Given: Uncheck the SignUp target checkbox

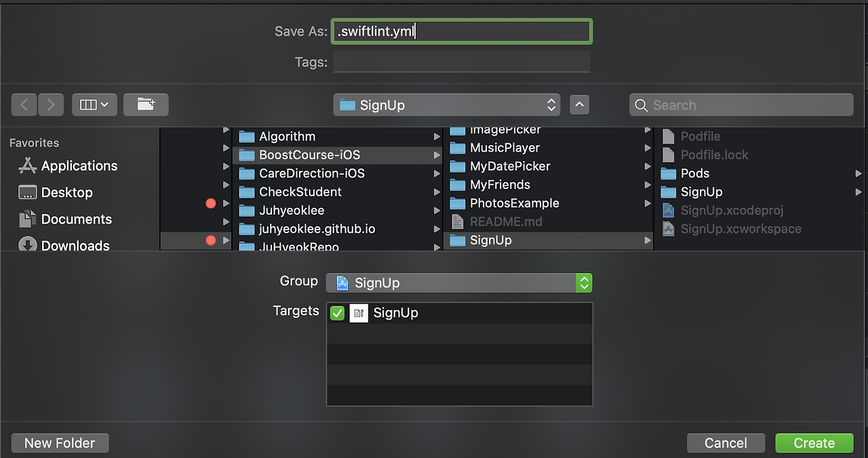Looking at the screenshot, I should click(337, 313).
